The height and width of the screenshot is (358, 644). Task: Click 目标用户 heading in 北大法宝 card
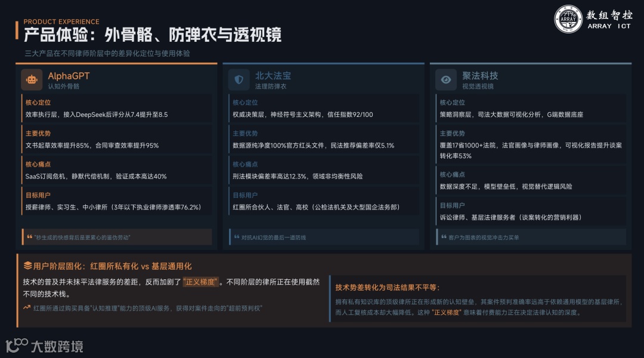[x=245, y=195]
